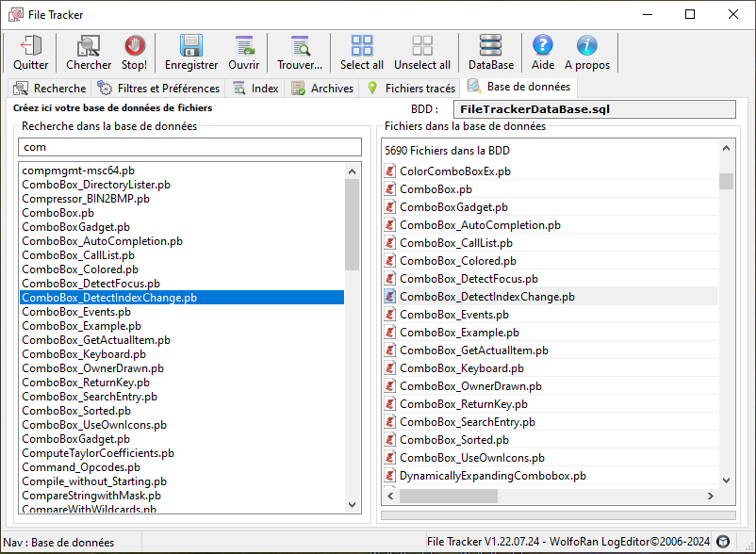Click the status bar icon at bottom right
The height and width of the screenshot is (554, 756).
[x=723, y=542]
